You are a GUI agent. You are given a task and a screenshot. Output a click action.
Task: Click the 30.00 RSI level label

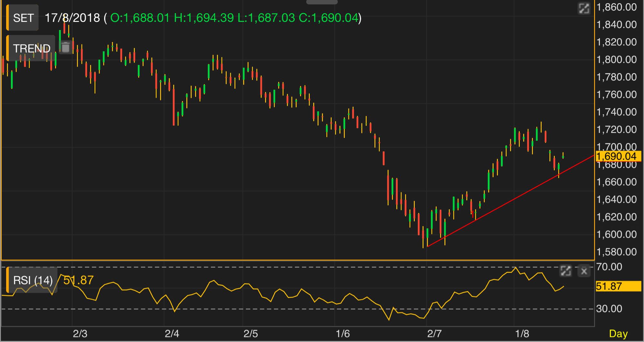coord(609,309)
